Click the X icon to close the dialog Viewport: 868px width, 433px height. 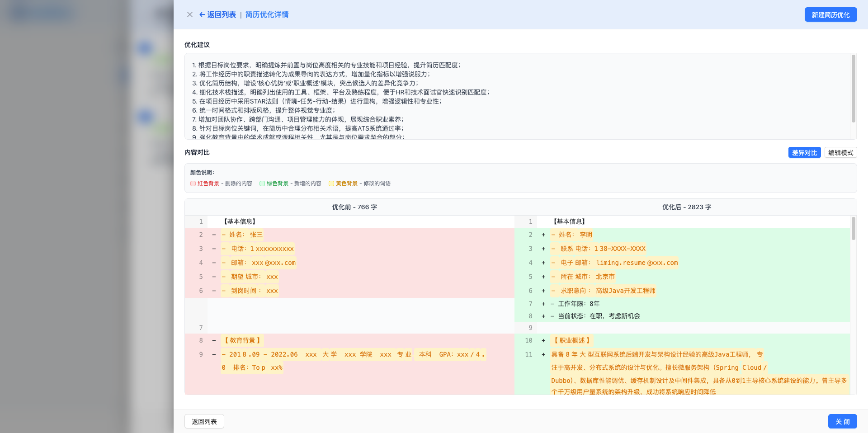pyautogui.click(x=190, y=14)
